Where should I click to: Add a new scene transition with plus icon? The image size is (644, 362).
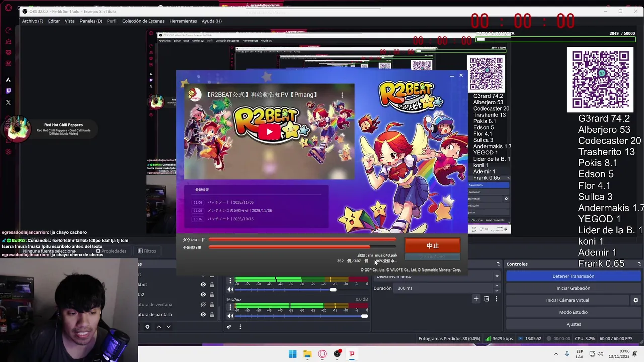click(476, 299)
